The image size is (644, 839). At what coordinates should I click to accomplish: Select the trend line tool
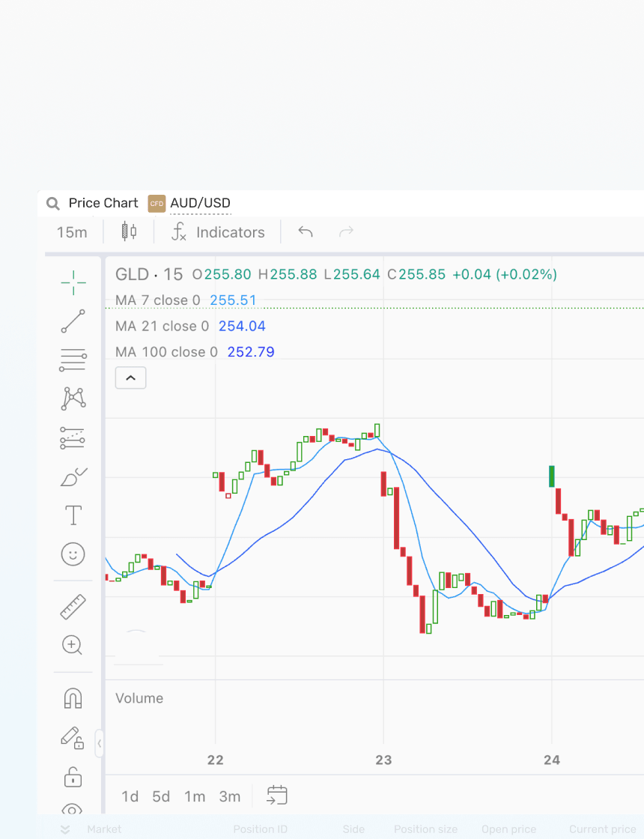(x=73, y=321)
